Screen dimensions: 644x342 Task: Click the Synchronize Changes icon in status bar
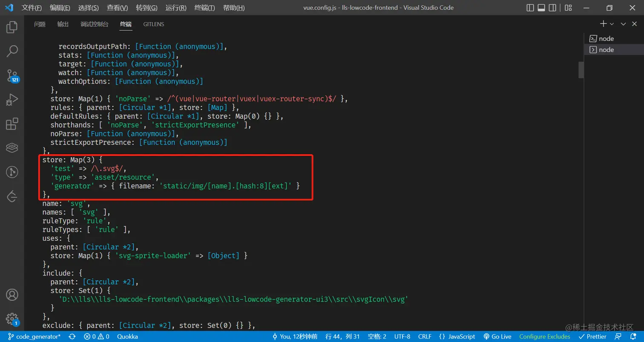(x=72, y=336)
